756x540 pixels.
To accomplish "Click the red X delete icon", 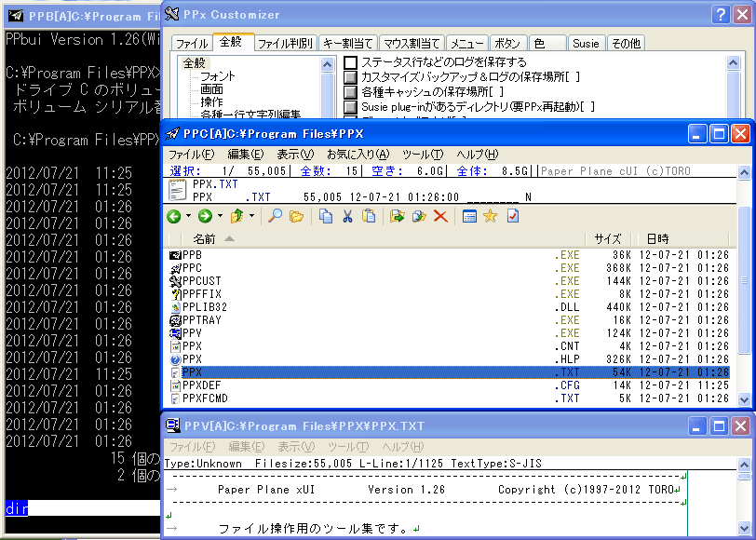I will click(x=439, y=215).
